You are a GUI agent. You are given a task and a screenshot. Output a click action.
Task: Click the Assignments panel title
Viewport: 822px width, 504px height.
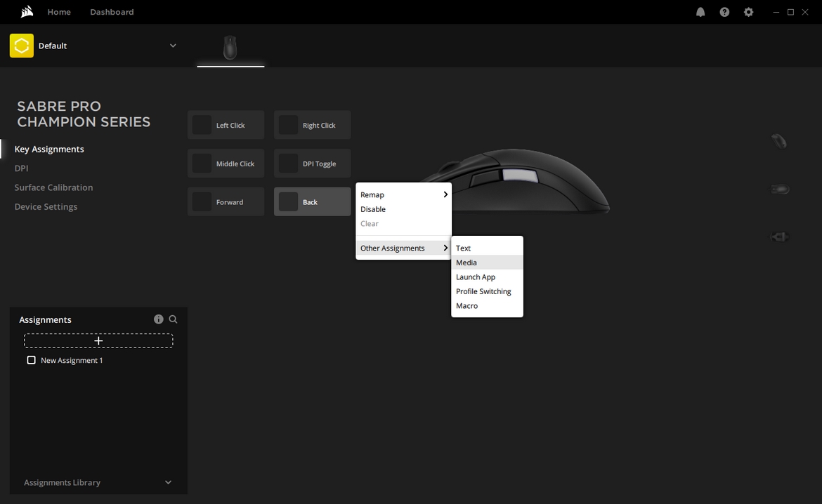pyautogui.click(x=45, y=319)
